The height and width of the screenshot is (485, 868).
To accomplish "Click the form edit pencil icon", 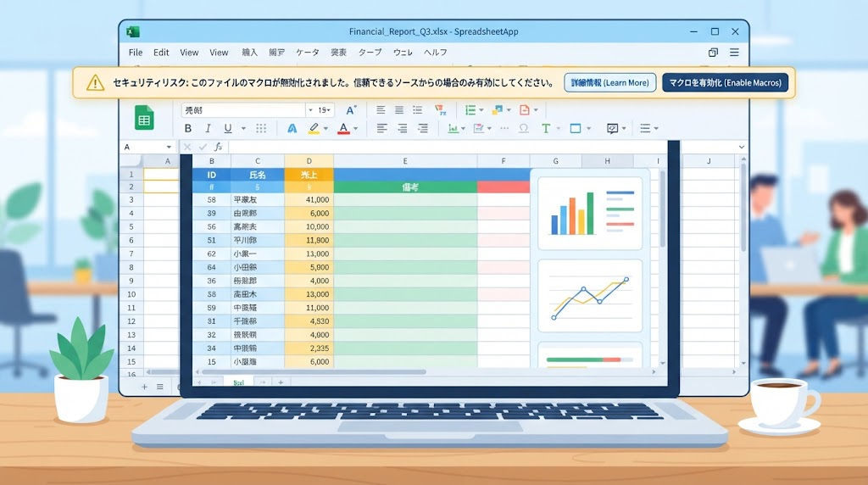I will pos(479,128).
